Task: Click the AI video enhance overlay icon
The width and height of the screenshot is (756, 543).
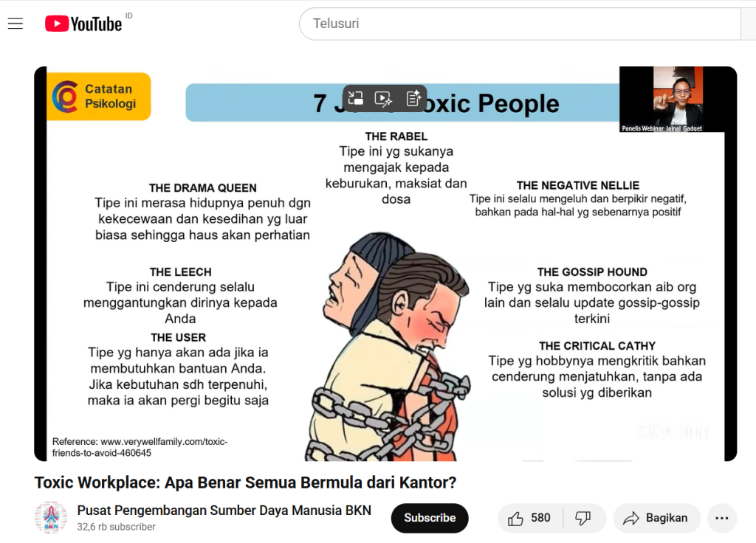Action: tap(384, 98)
